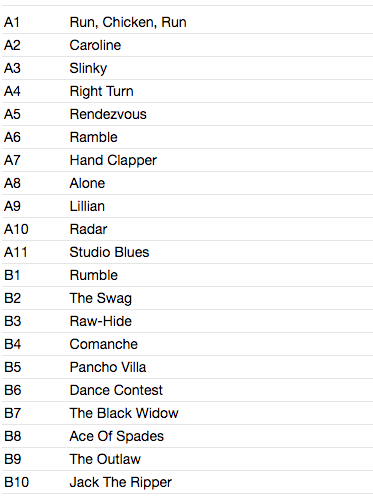373x497 pixels.
Task: Click the Hand Clapper title
Action: point(113,160)
